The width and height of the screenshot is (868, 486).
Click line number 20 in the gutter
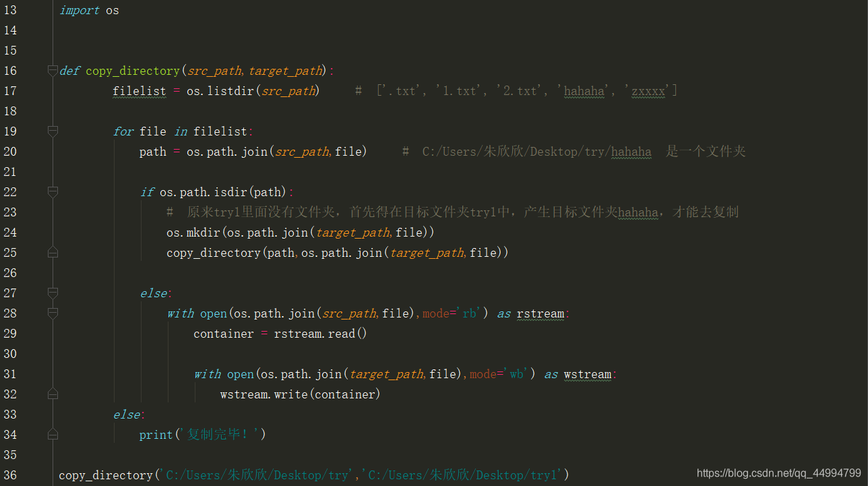point(10,152)
